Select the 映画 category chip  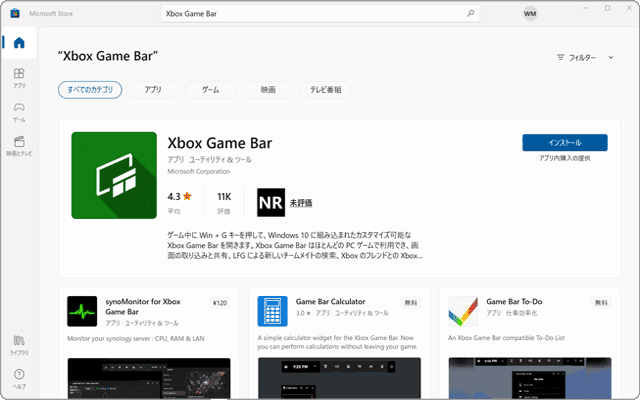pyautogui.click(x=268, y=90)
